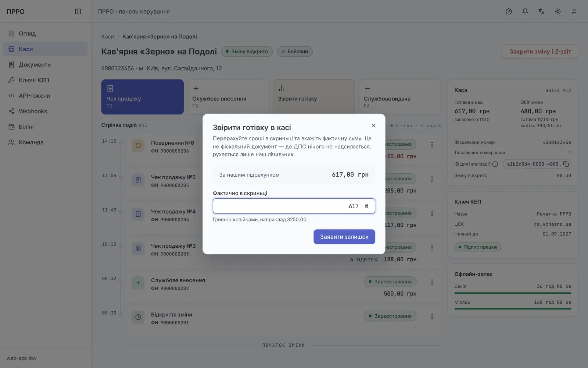The height and width of the screenshot is (368, 588).
Task: Open user profile icon
Action: pyautogui.click(x=574, y=11)
